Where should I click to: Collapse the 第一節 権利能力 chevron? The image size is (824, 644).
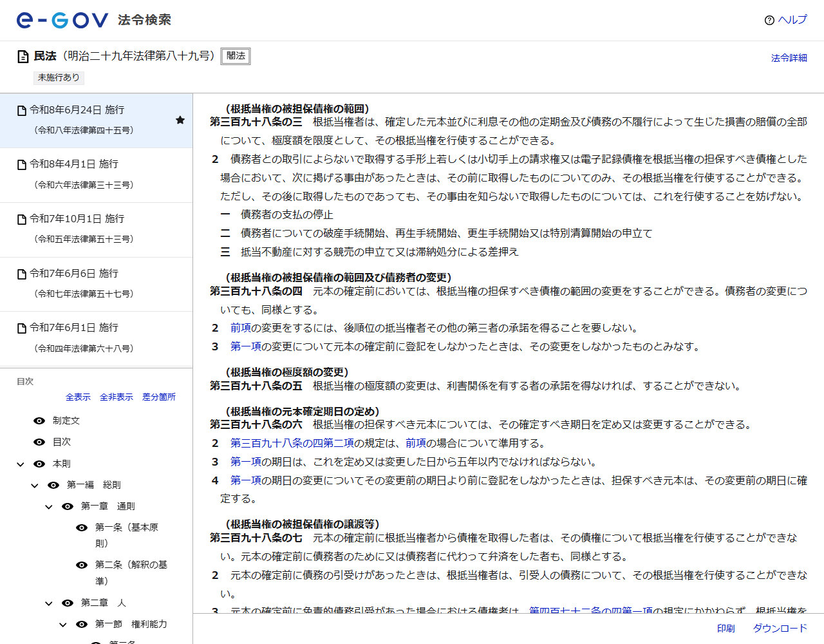coord(63,625)
